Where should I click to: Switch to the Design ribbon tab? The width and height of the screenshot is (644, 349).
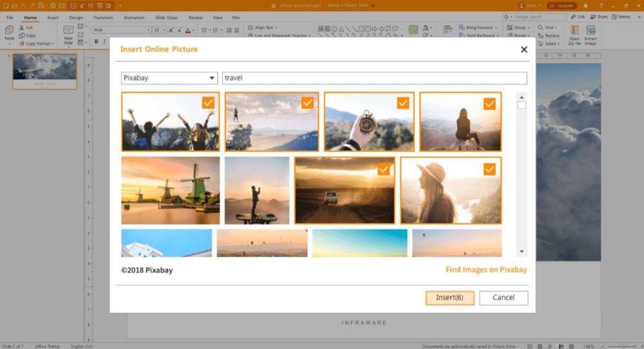pyautogui.click(x=76, y=17)
